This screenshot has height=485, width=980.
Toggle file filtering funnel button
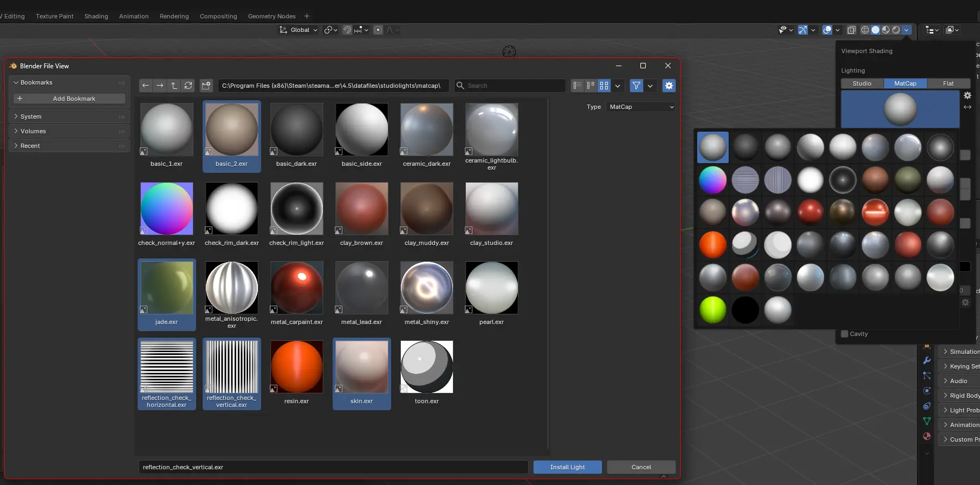tap(637, 86)
